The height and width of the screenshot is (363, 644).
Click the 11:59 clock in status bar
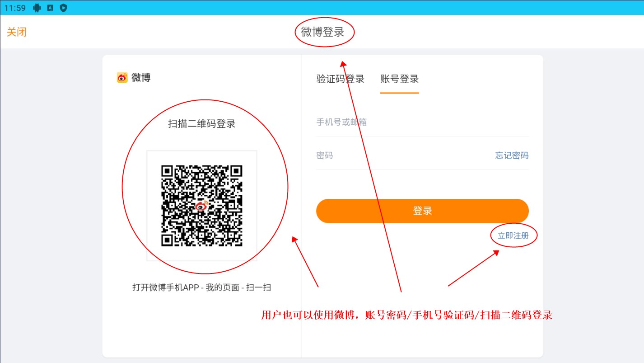click(x=15, y=8)
